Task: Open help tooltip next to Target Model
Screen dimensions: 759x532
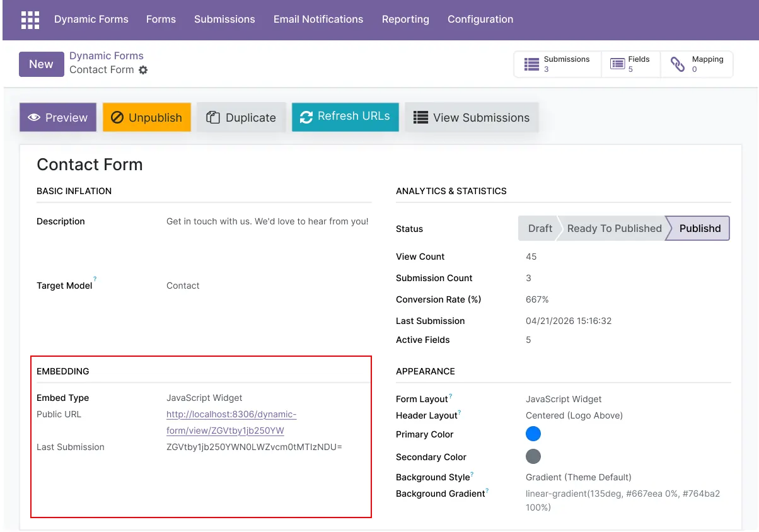Action: click(95, 279)
